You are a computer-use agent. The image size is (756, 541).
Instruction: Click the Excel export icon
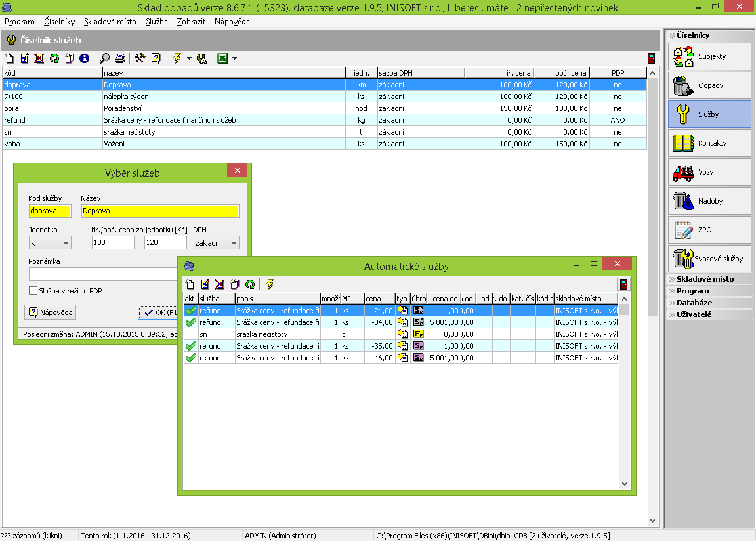tap(222, 58)
